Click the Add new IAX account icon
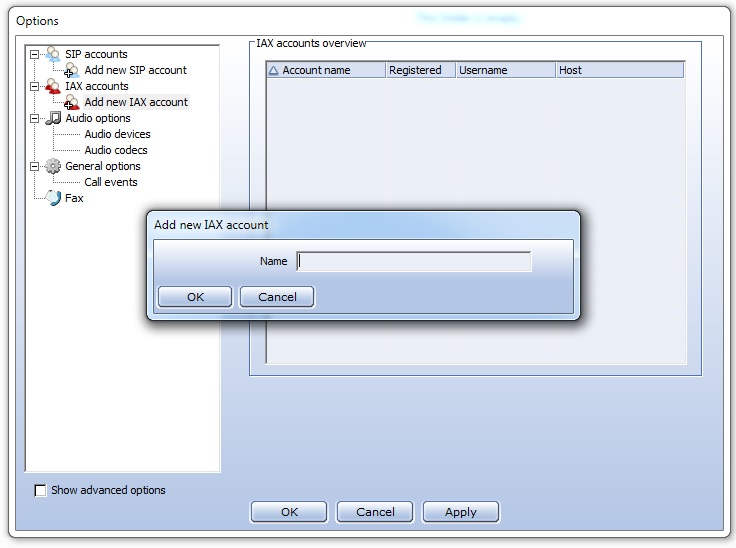The height and width of the screenshot is (548, 736). 71,102
